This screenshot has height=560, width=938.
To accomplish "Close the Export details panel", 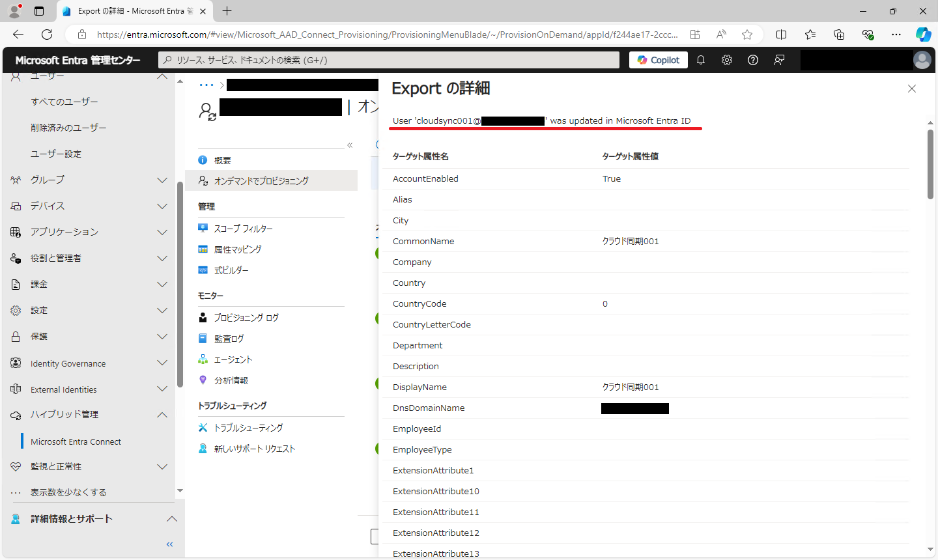I will coord(912,89).
